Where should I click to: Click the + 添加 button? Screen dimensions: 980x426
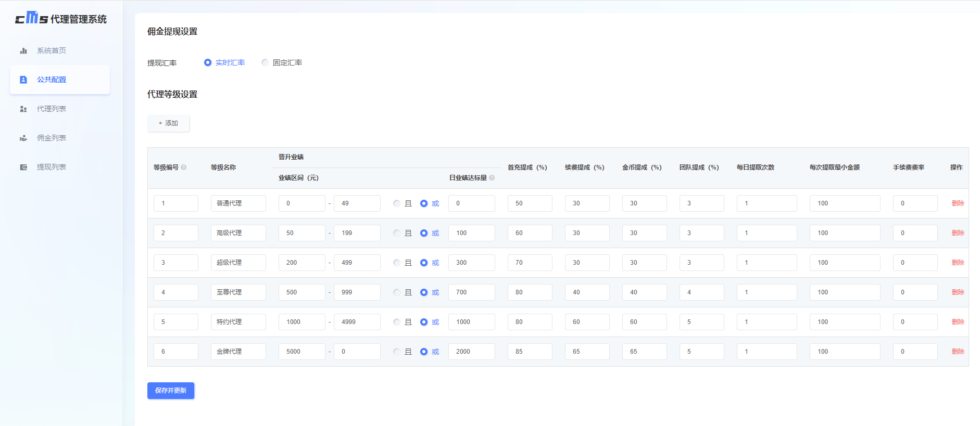click(x=168, y=123)
